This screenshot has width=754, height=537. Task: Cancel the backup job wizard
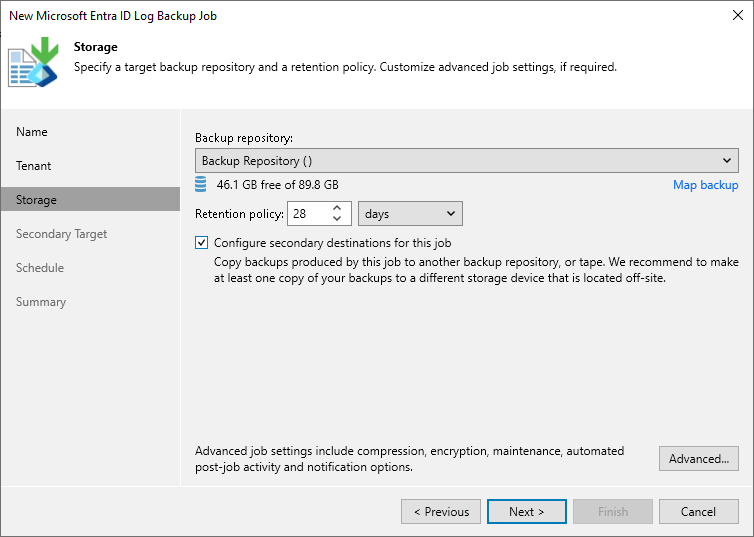coord(699,512)
